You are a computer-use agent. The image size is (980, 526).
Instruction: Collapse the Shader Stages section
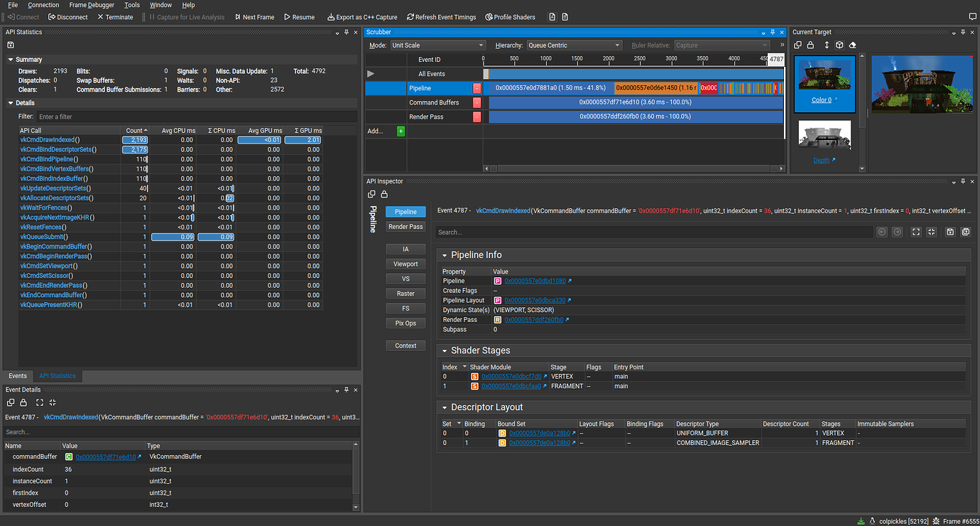[445, 350]
